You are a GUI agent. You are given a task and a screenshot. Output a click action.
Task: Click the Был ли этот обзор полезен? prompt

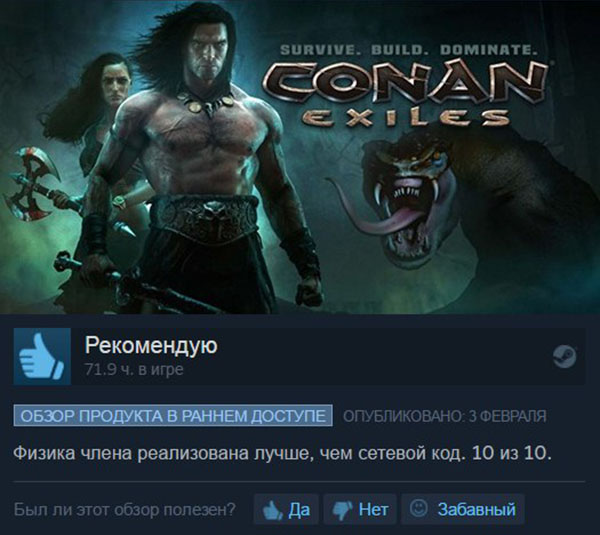pos(125,510)
